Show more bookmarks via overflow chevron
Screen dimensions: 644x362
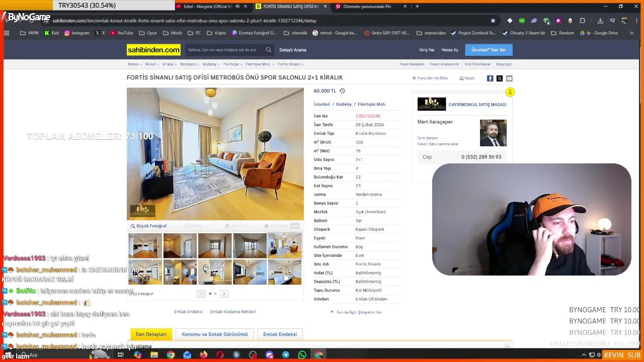(x=632, y=33)
